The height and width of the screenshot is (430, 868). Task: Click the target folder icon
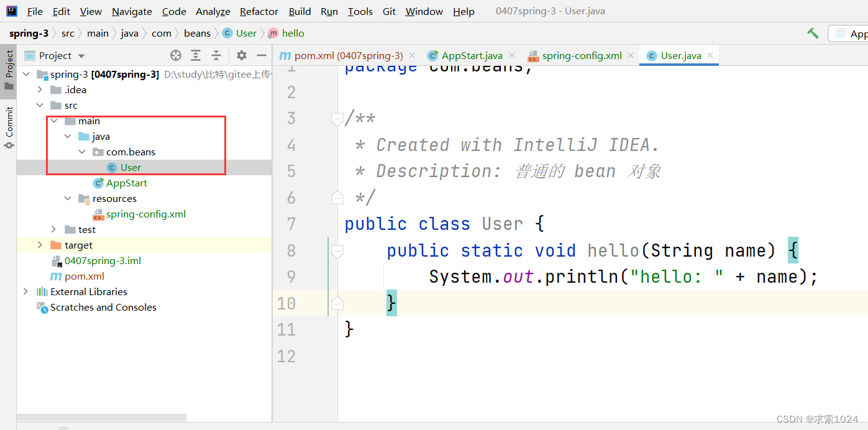pyautogui.click(x=56, y=245)
